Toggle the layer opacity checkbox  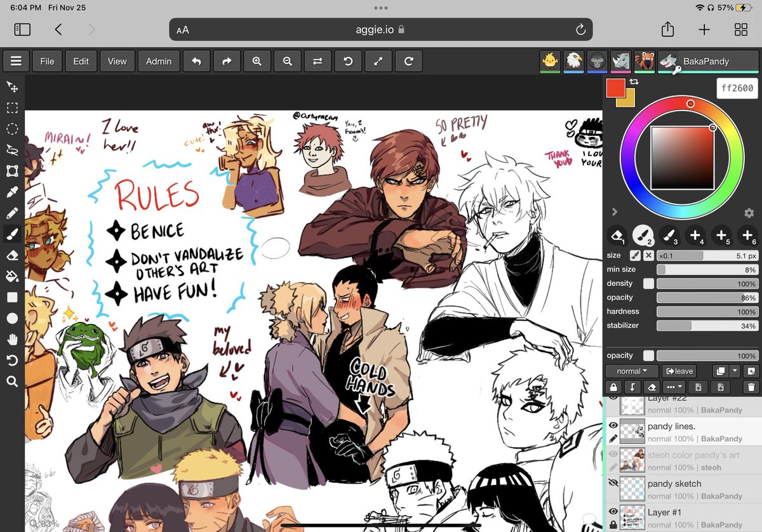648,356
